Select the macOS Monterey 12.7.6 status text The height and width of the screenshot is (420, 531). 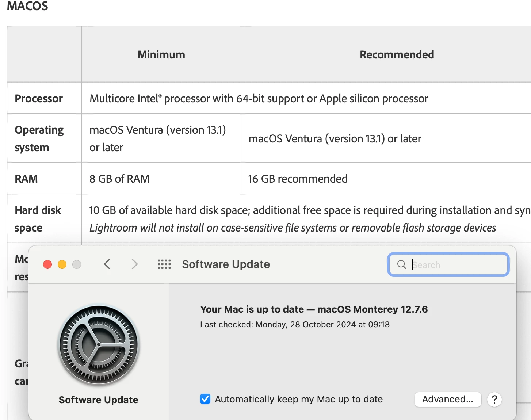click(x=373, y=309)
